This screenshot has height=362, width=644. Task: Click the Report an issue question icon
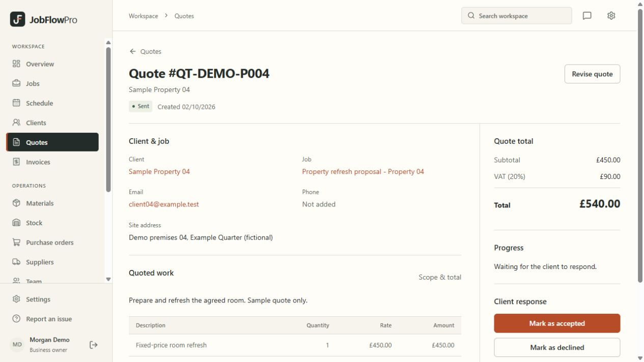[x=16, y=319]
